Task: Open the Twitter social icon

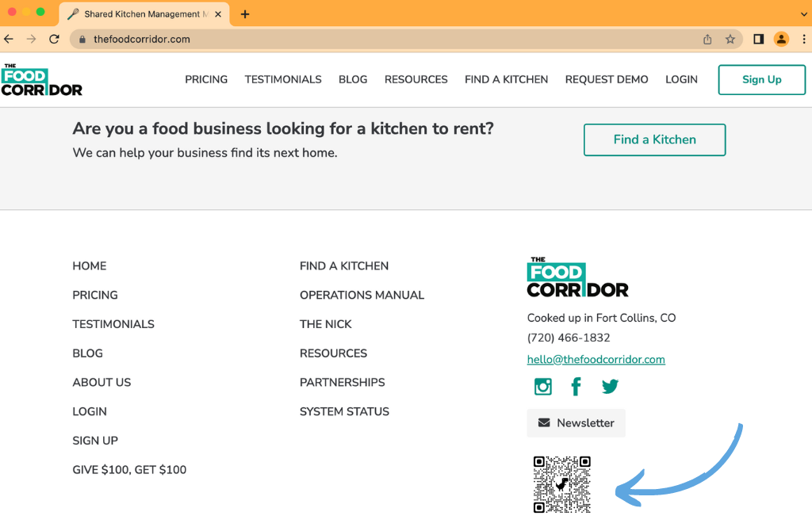Action: tap(609, 386)
